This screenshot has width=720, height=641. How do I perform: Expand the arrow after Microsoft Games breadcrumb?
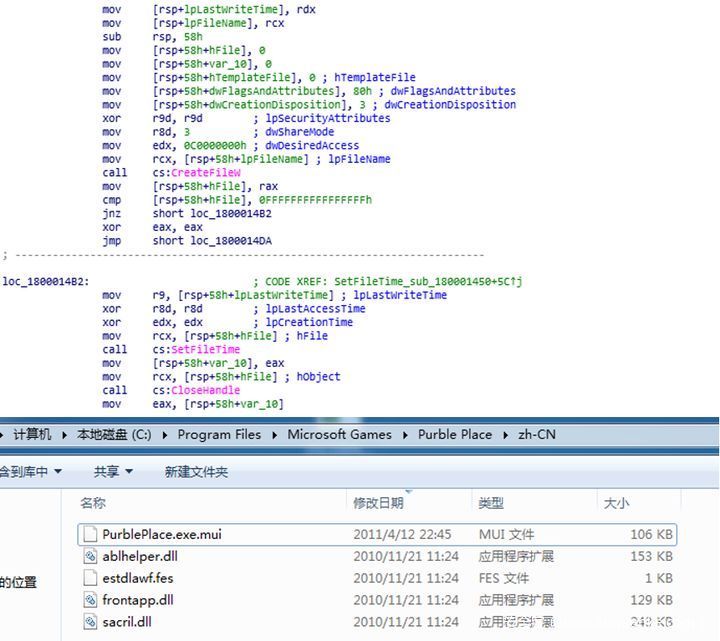(405, 435)
